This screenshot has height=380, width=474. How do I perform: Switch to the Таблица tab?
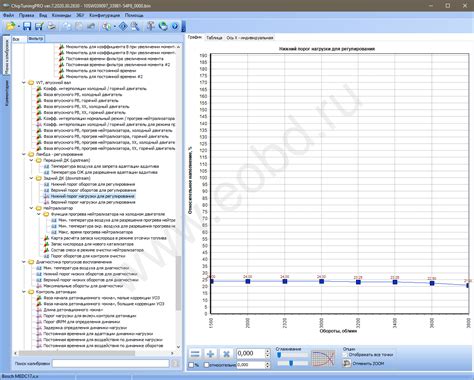[x=214, y=38]
